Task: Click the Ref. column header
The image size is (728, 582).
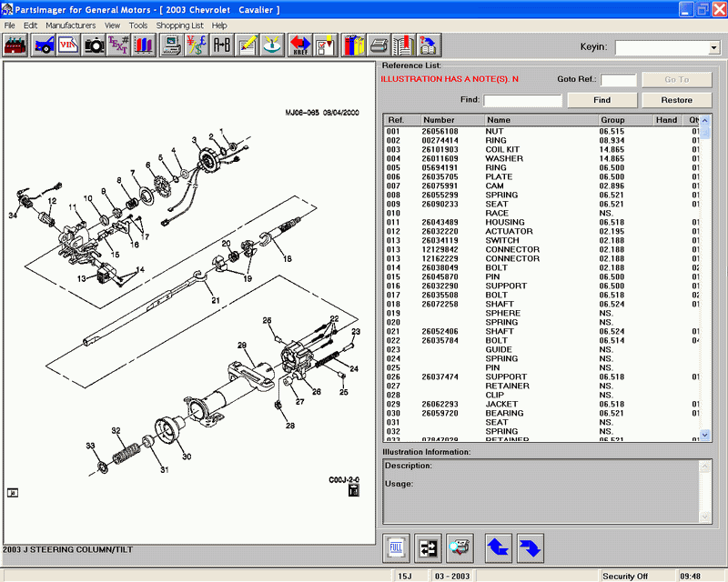Action: (402, 120)
